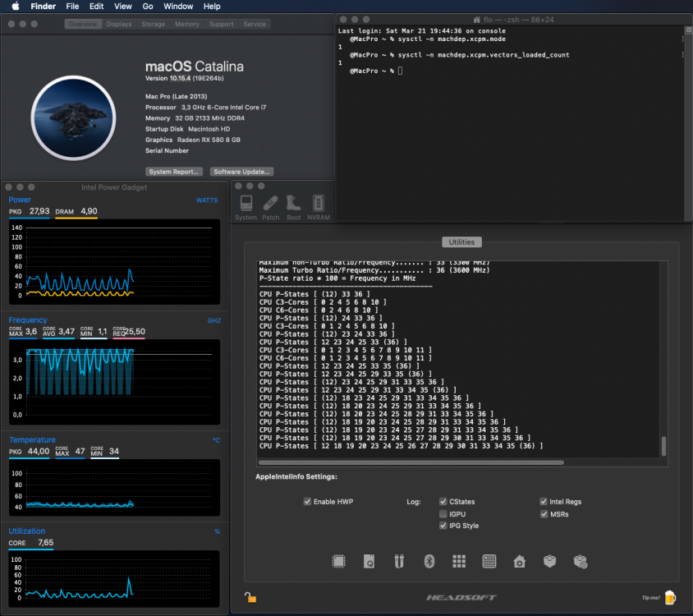The width and height of the screenshot is (693, 616).
Task: Open the View menu
Action: pos(123,7)
